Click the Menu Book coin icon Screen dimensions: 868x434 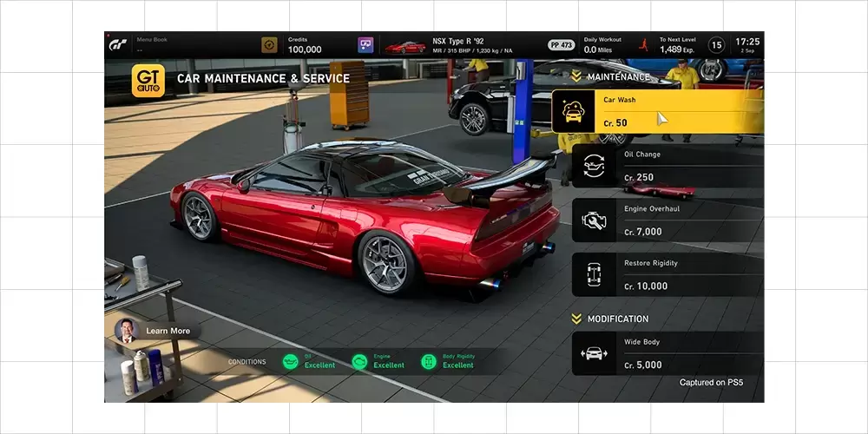pyautogui.click(x=269, y=45)
